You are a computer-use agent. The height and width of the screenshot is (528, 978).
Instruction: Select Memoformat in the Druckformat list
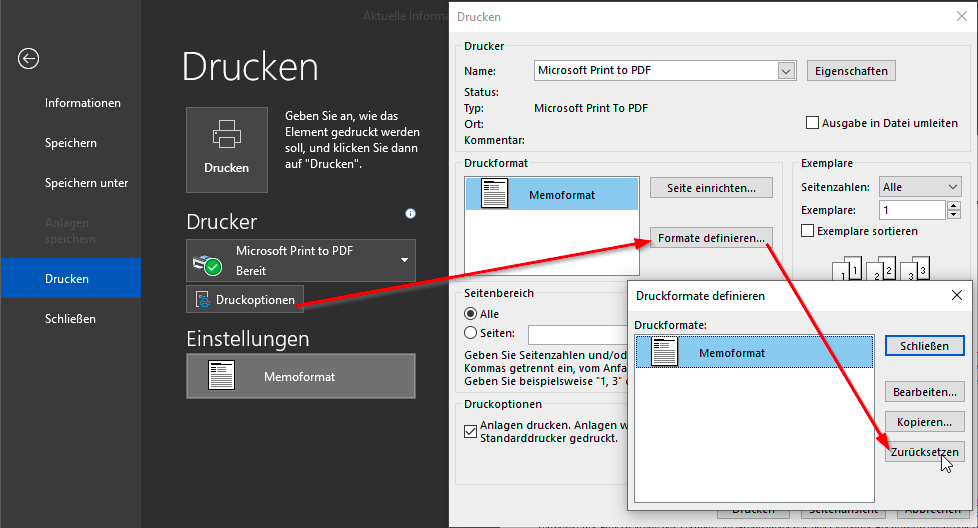[x=552, y=194]
